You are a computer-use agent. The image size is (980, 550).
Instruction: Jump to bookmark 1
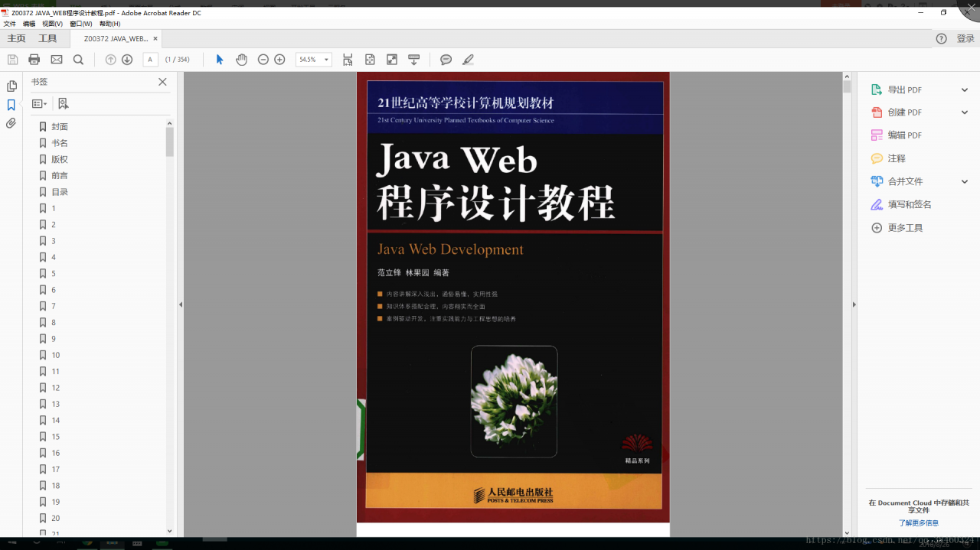click(54, 209)
